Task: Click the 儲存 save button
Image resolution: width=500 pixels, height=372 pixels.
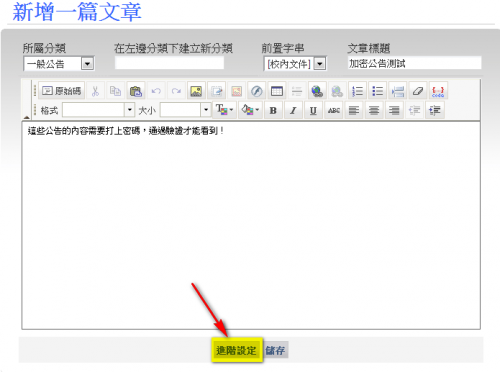Action: tap(275, 350)
